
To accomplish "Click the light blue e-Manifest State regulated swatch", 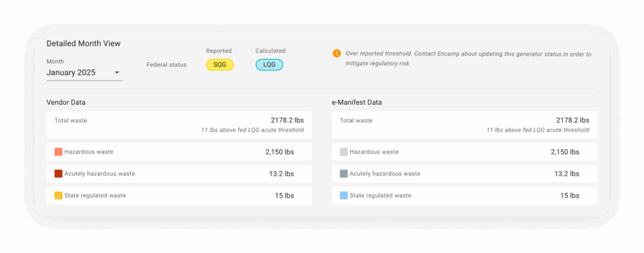I will tap(343, 196).
